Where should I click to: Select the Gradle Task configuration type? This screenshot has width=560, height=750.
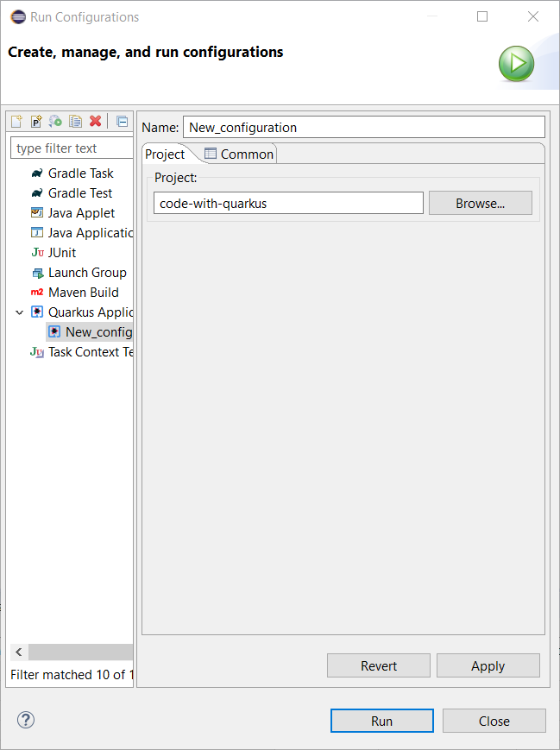tap(80, 173)
